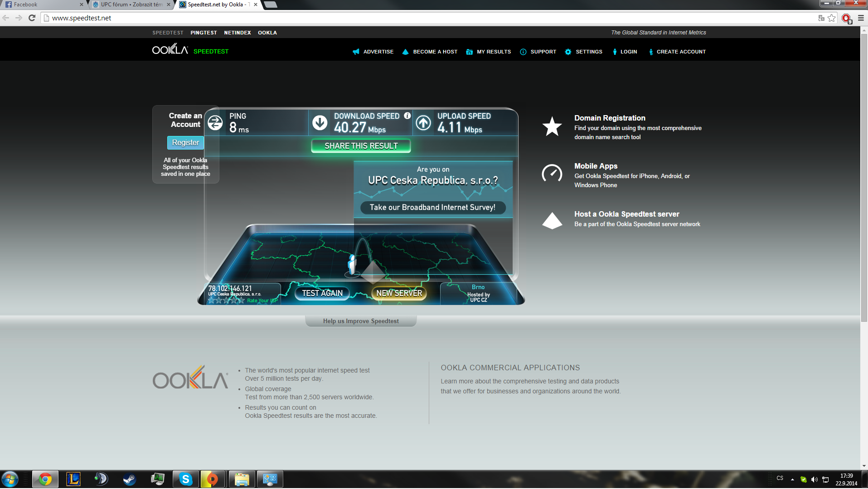This screenshot has height=489, width=868.
Task: Open Help us Improve Speedtest tab
Action: tap(361, 321)
